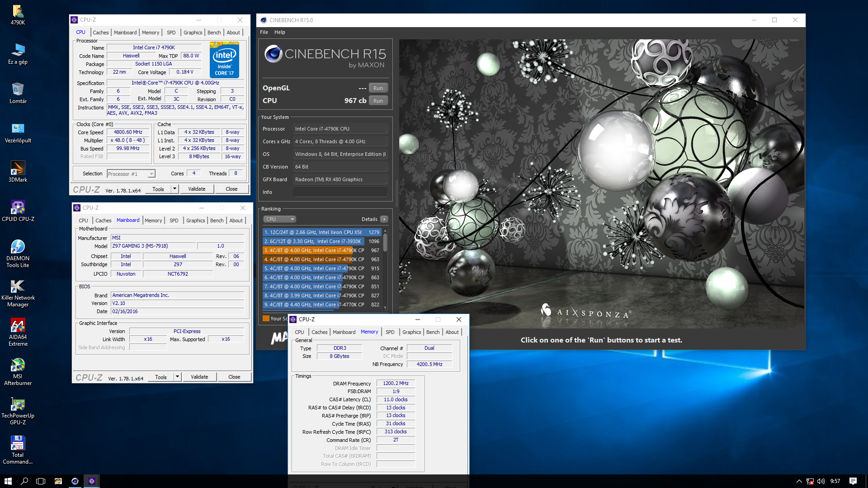
Task: Open About tab in Memory CPU-Z window
Action: [452, 332]
